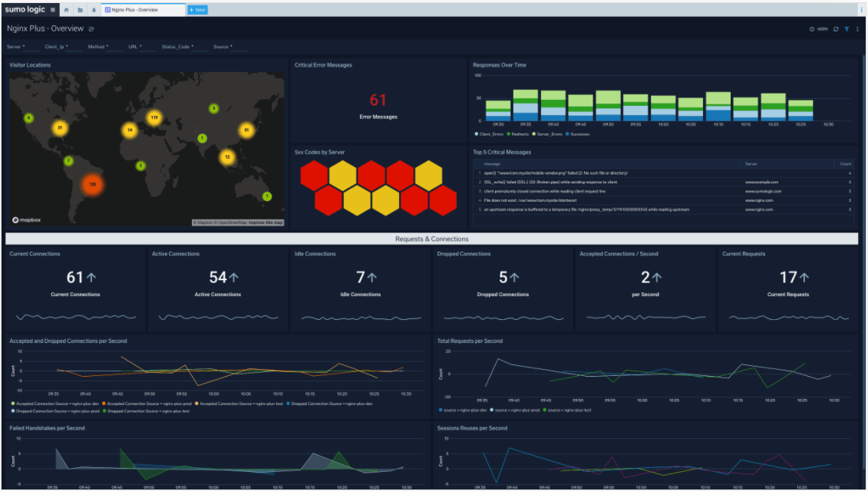
Task: Click the Server filter field
Action: [x=23, y=47]
